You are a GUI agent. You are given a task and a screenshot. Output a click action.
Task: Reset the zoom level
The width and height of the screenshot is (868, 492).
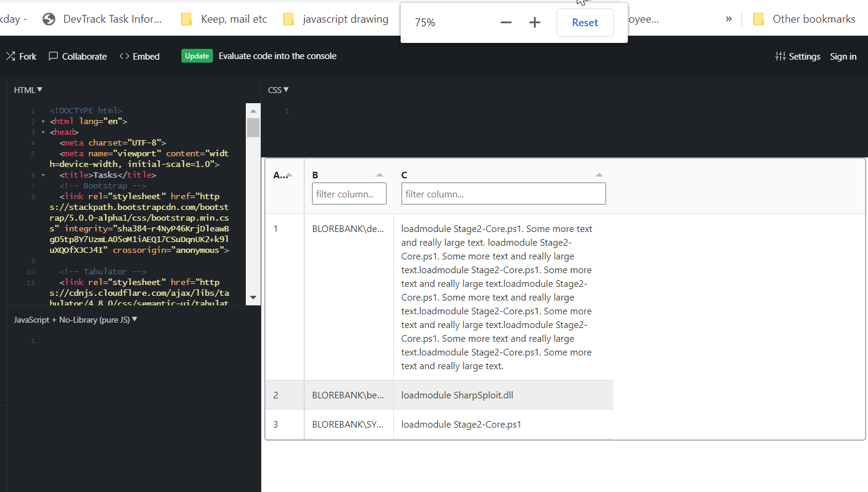pyautogui.click(x=585, y=23)
